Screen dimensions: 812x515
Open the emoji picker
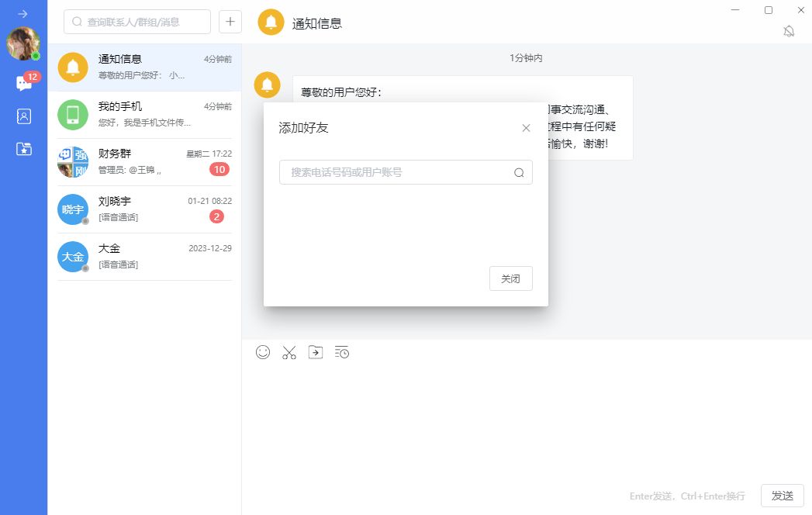[263, 352]
